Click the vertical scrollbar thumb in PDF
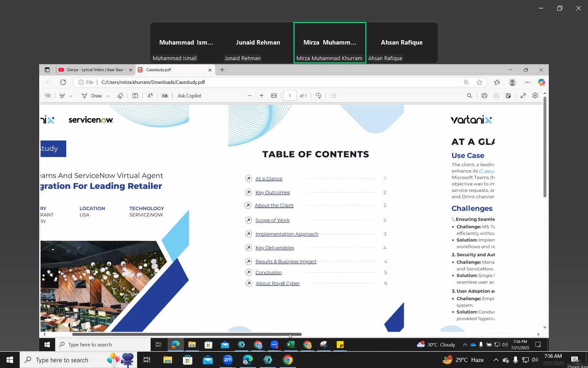588x368 pixels. pos(545,147)
